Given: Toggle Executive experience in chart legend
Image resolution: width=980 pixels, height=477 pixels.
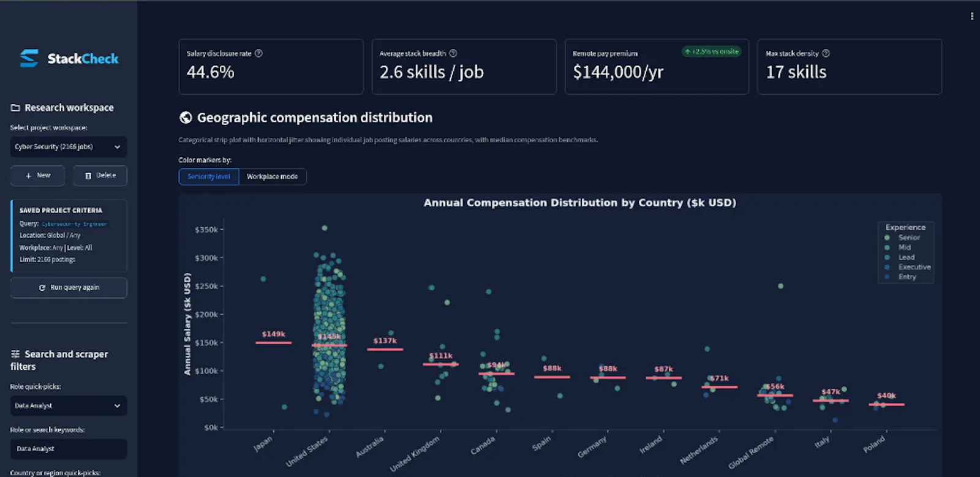Looking at the screenshot, I should (914, 267).
